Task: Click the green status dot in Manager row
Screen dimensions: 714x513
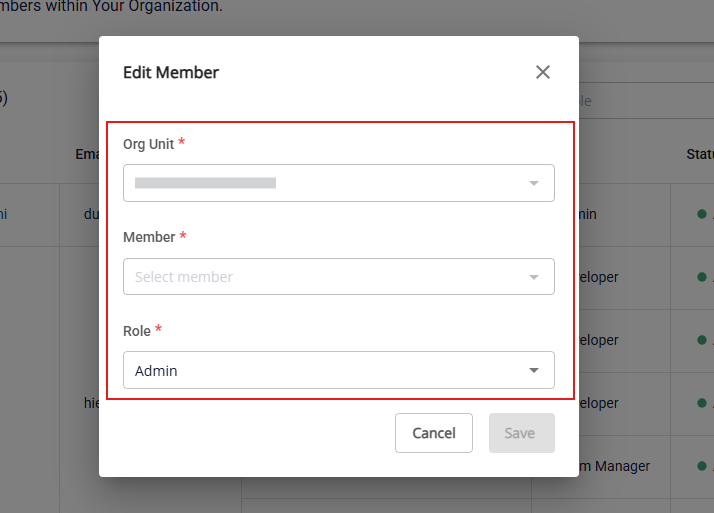Action: click(702, 466)
